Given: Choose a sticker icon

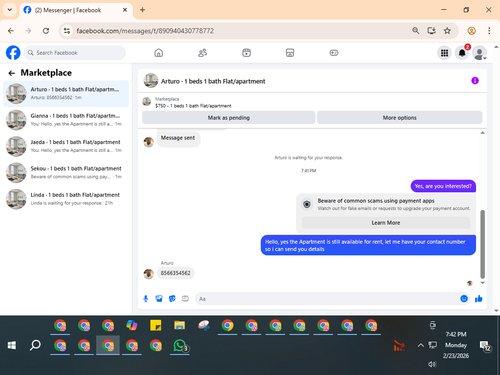Looking at the screenshot, I should (x=172, y=299).
